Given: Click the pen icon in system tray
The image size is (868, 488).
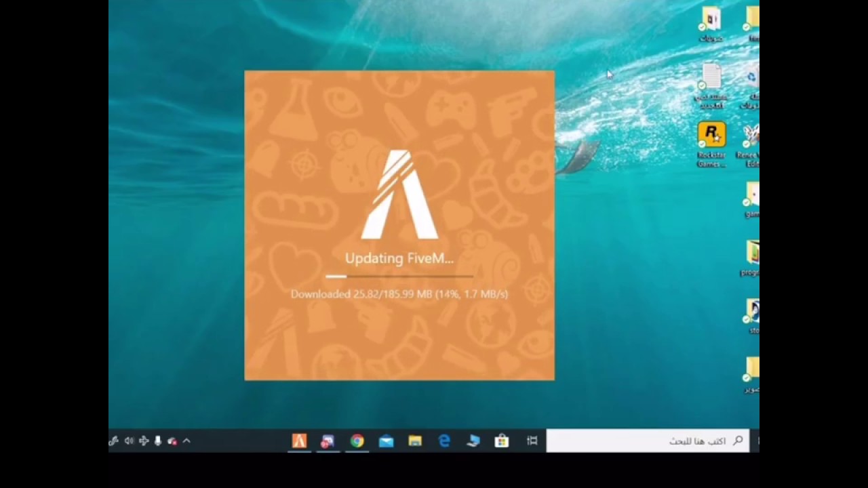Looking at the screenshot, I should click(x=114, y=441).
